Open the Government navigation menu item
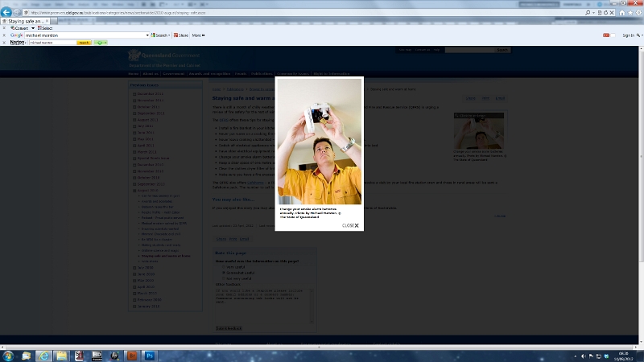 173,74
